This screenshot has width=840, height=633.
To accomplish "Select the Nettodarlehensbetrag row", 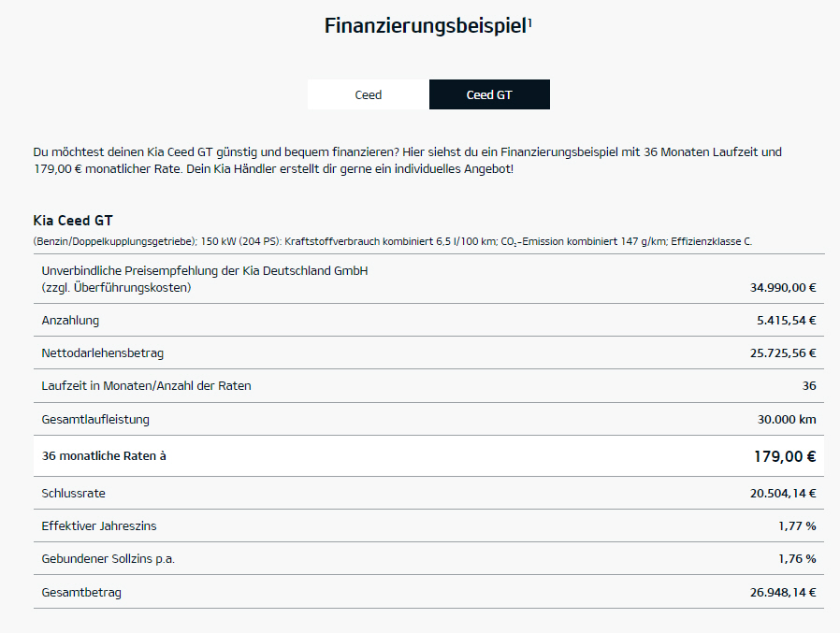I will 428,352.
